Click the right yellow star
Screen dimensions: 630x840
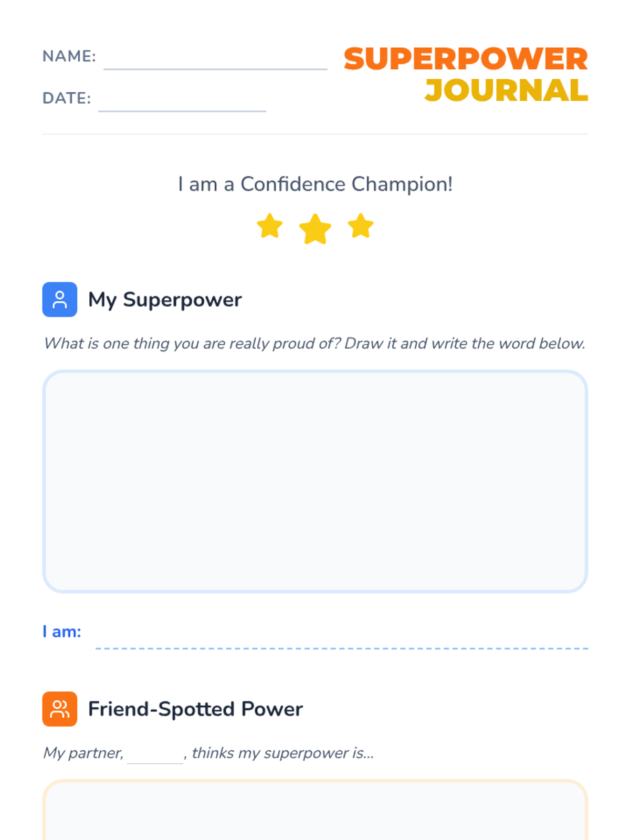[361, 226]
